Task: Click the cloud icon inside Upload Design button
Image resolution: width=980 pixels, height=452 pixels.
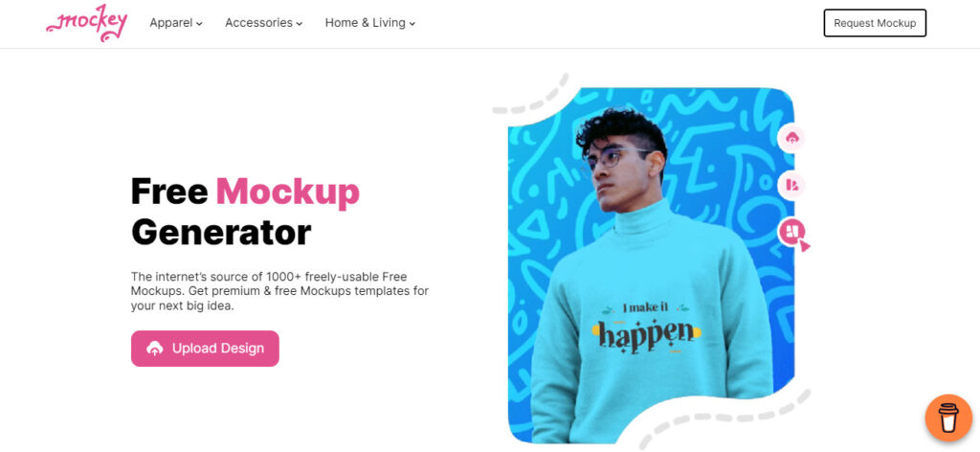Action: click(154, 349)
